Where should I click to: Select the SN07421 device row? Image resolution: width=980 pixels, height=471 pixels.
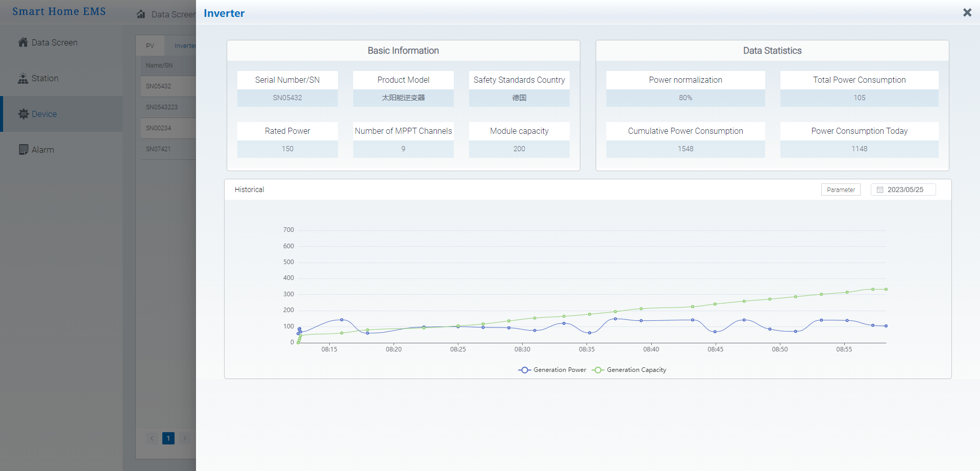click(159, 149)
